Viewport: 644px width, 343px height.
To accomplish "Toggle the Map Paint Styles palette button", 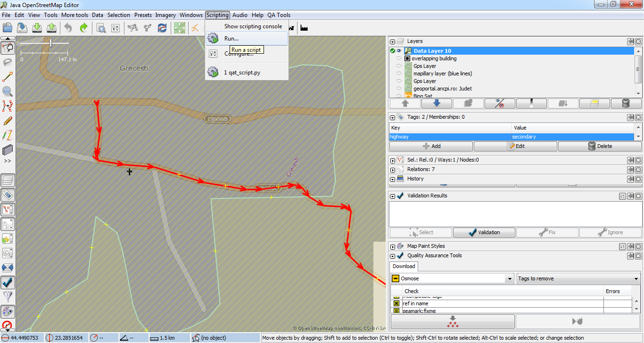I will (8, 311).
